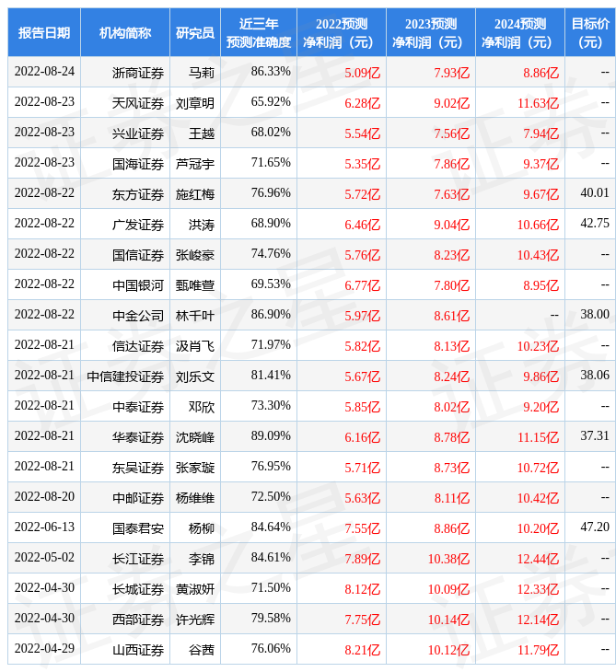Screen dimensions: 616x672
Task: Click the 71.97% accuracy value
Action: coord(271,345)
